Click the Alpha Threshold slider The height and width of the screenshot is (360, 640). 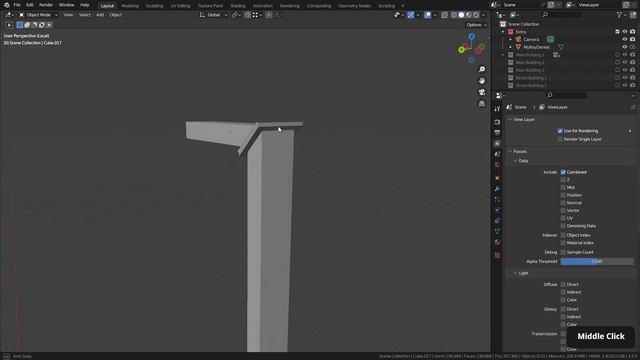(x=597, y=261)
